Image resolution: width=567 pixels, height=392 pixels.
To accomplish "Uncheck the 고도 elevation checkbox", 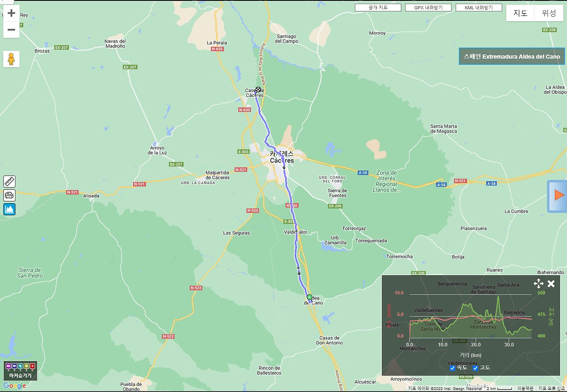I will 476,368.
